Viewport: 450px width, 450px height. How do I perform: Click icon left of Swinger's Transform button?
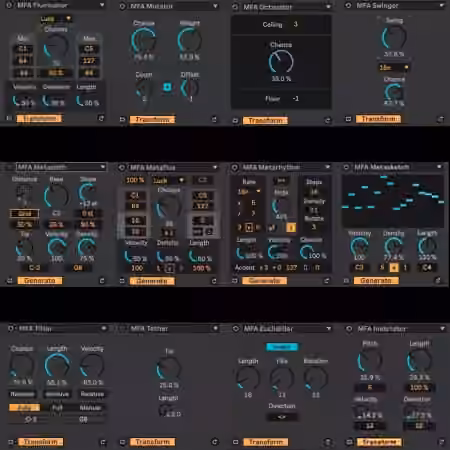[x=348, y=119]
